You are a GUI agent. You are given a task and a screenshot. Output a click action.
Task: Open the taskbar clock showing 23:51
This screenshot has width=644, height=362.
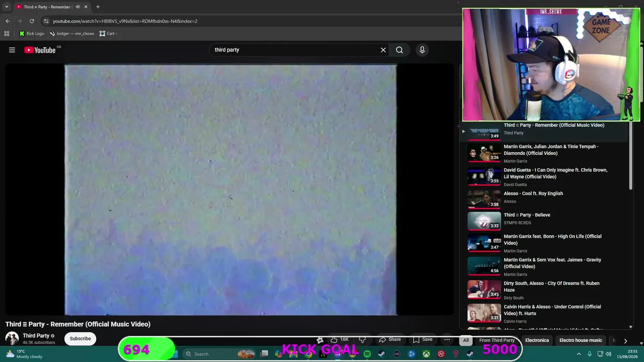pyautogui.click(x=628, y=354)
